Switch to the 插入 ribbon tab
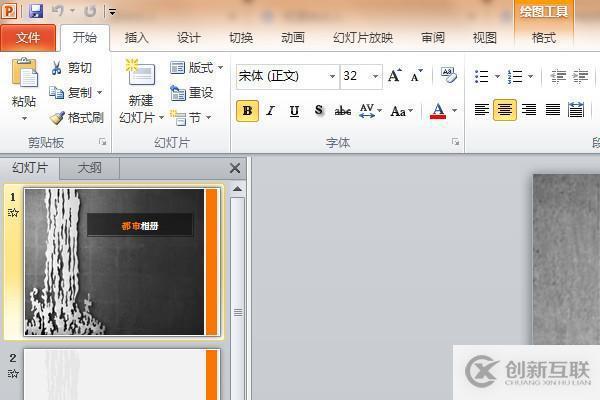Screen dimensions: 600x400 pyautogui.click(x=137, y=38)
